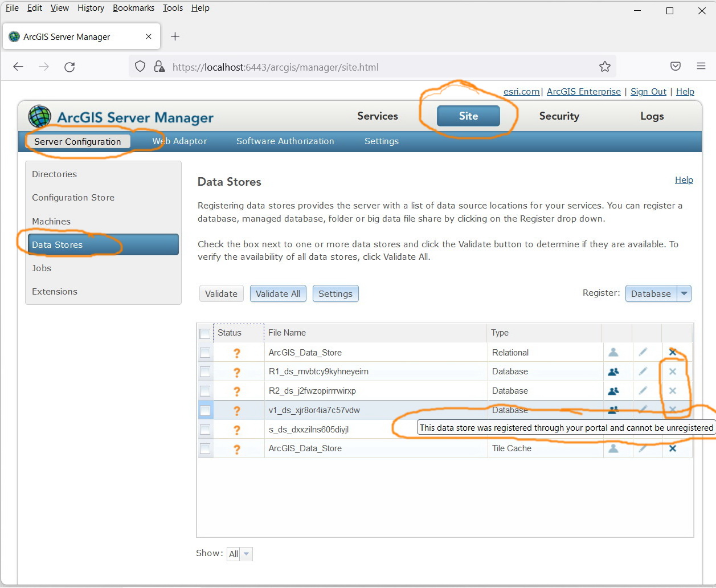Open sharing icon for v1_ds_xjr8or4ia7c57vdw
The height and width of the screenshot is (588, 716).
[x=613, y=410]
